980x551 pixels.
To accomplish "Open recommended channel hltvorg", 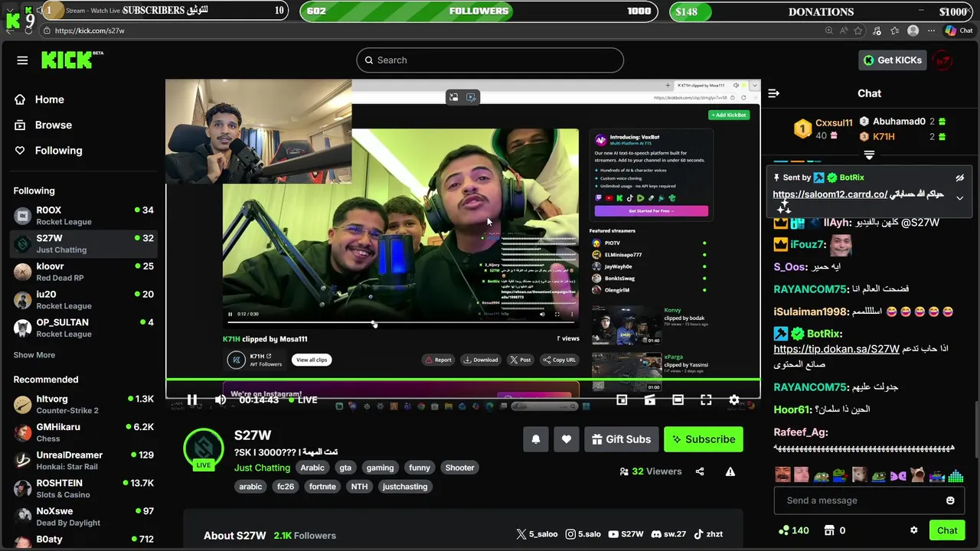I will (x=83, y=404).
